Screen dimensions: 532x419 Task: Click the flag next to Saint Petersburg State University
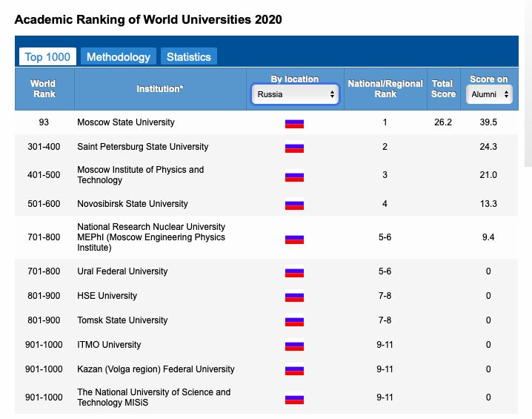click(294, 147)
